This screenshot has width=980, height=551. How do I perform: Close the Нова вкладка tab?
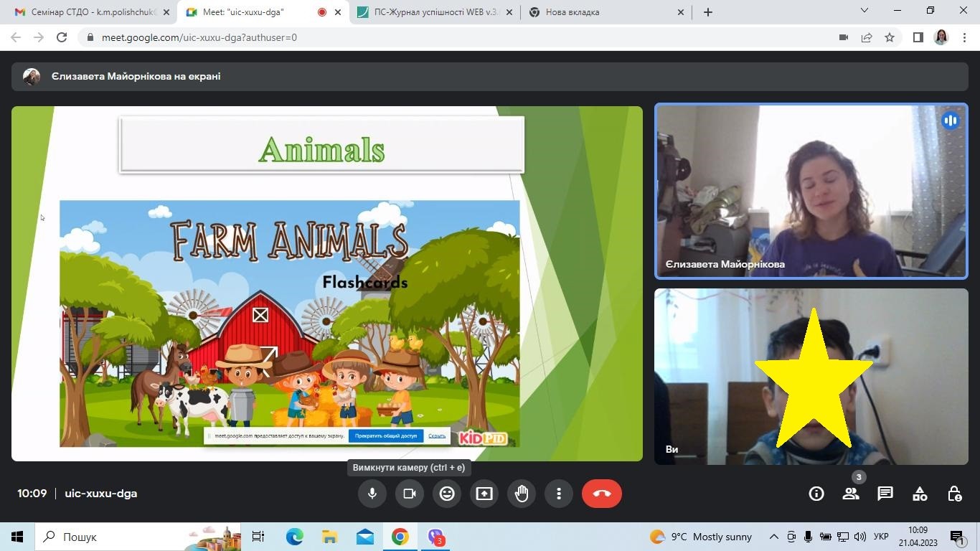(x=680, y=12)
